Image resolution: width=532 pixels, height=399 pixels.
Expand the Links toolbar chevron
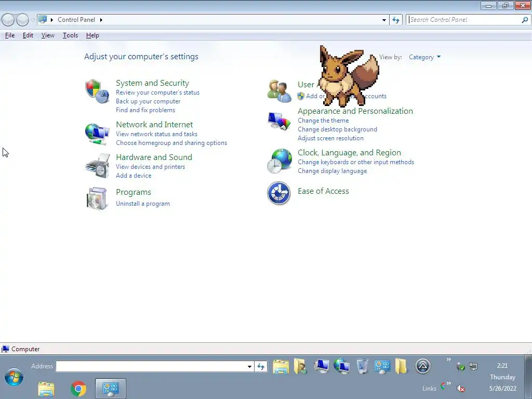coord(448,383)
